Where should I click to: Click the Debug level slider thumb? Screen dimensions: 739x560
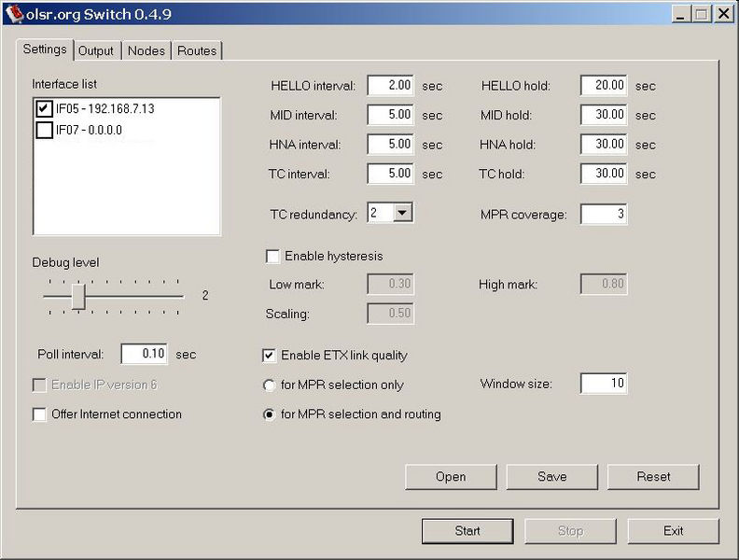pyautogui.click(x=78, y=296)
